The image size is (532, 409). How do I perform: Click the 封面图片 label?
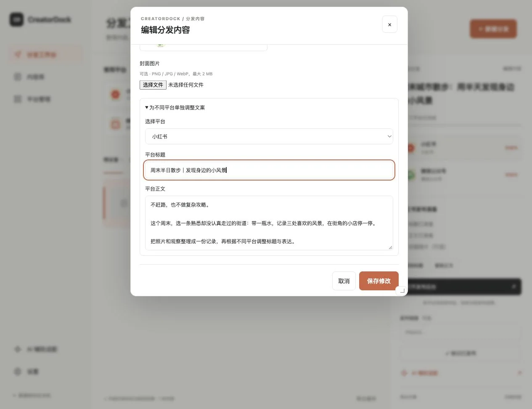150,63
